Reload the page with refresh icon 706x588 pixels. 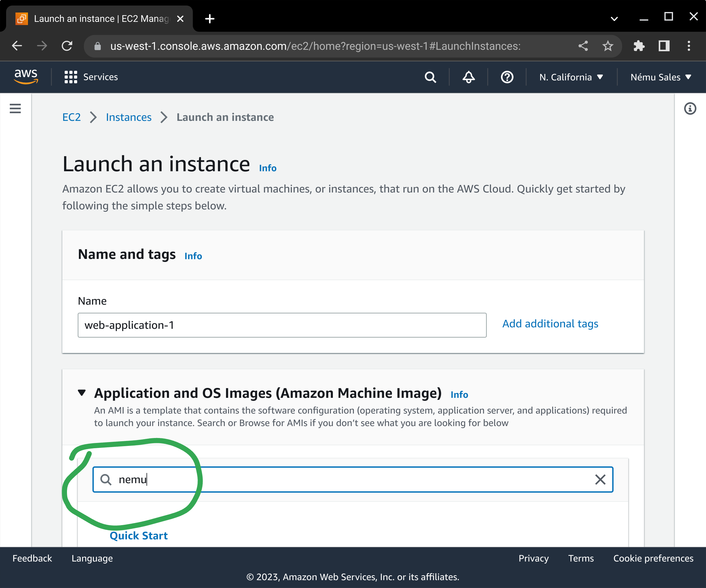pyautogui.click(x=67, y=46)
